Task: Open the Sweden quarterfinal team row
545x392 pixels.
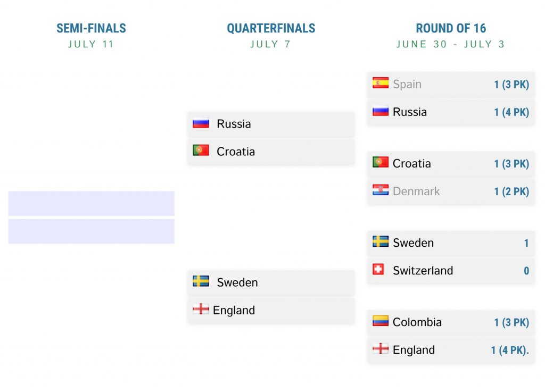Action: point(271,282)
